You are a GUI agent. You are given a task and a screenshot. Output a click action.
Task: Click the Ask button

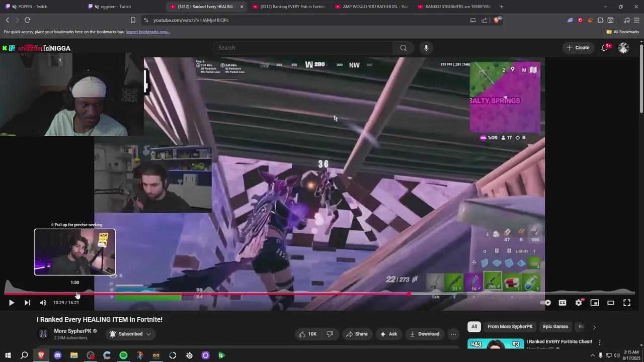(388, 334)
